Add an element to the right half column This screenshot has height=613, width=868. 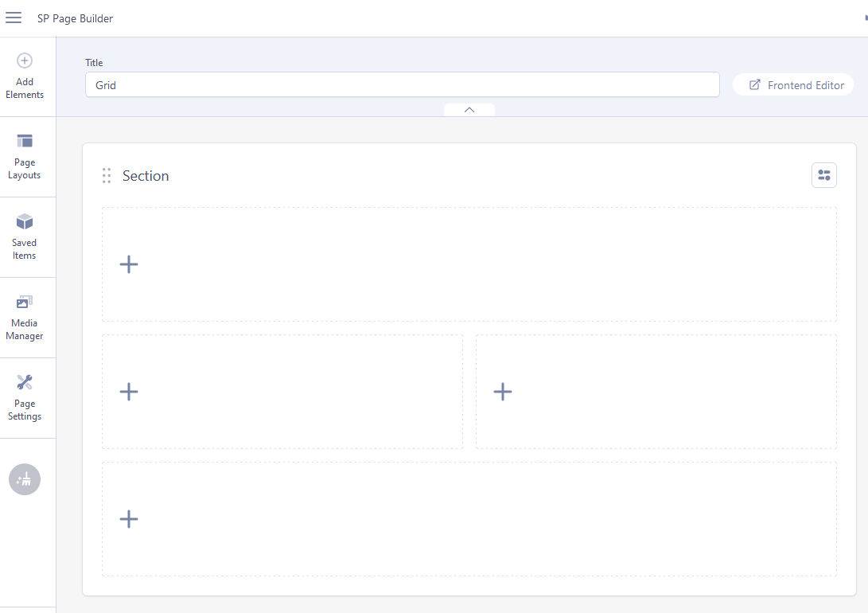[503, 392]
